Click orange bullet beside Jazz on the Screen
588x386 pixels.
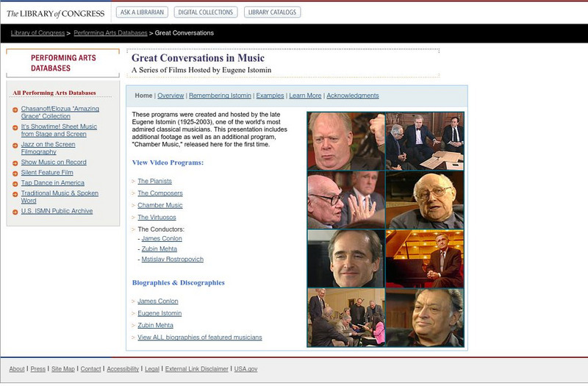pyautogui.click(x=15, y=146)
